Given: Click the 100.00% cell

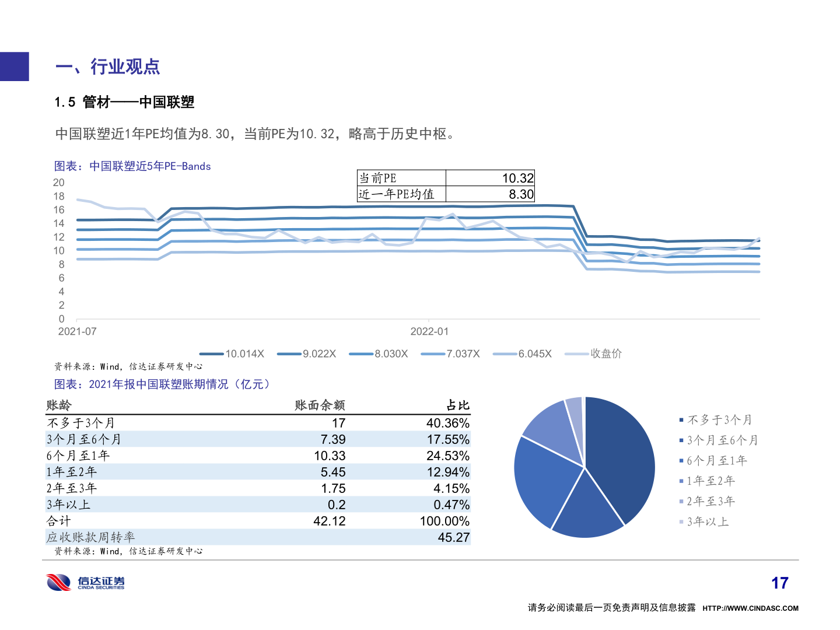Looking at the screenshot, I should point(444,521).
